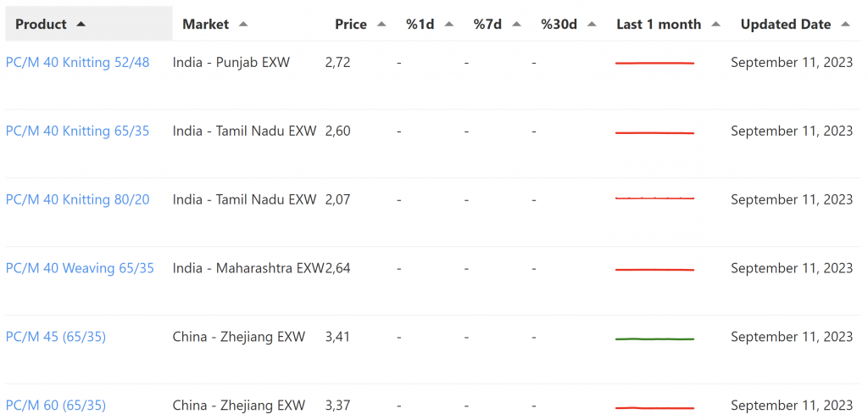This screenshot has height=420, width=868.
Task: Click the green sparkline for PC/M 45
Action: [654, 339]
